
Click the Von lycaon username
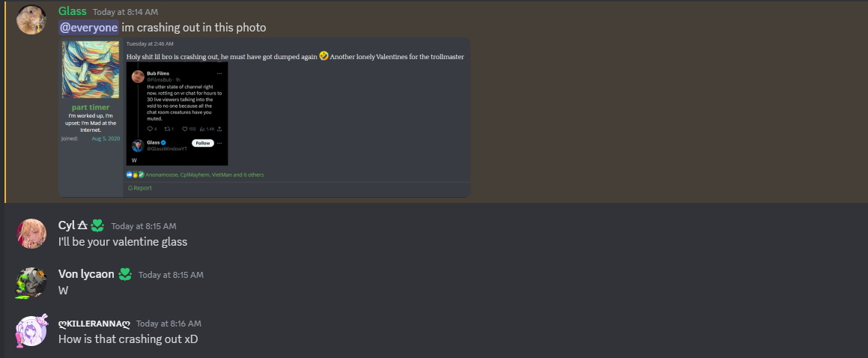click(x=86, y=274)
